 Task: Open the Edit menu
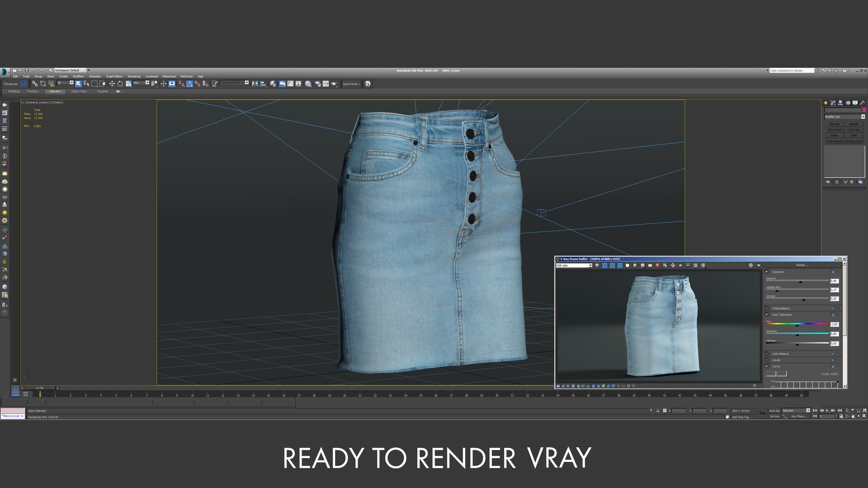coord(15,76)
